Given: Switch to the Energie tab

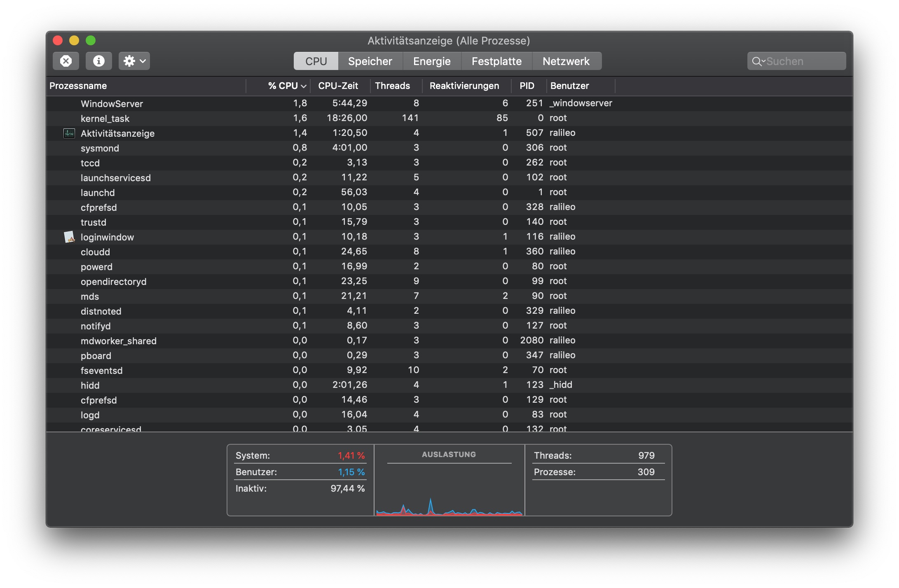Looking at the screenshot, I should 431,61.
